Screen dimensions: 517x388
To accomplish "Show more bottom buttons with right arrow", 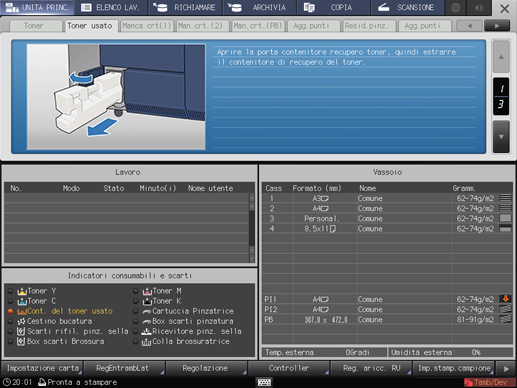I will [506, 369].
